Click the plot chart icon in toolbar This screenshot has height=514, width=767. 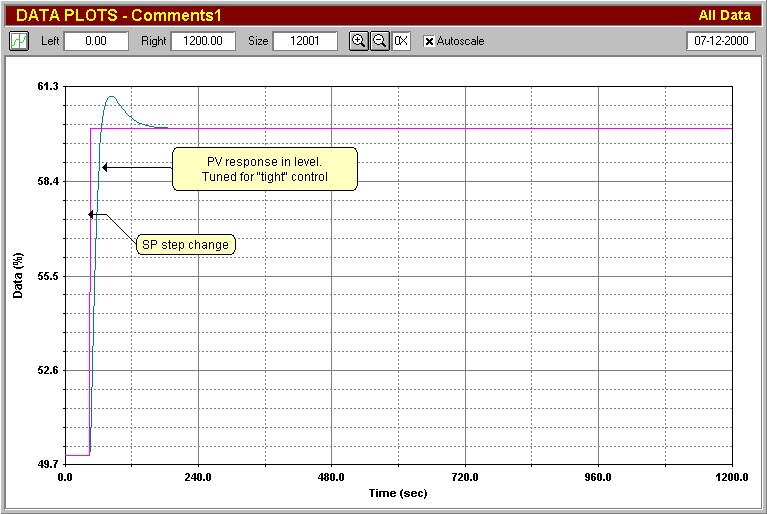pyautogui.click(x=19, y=41)
